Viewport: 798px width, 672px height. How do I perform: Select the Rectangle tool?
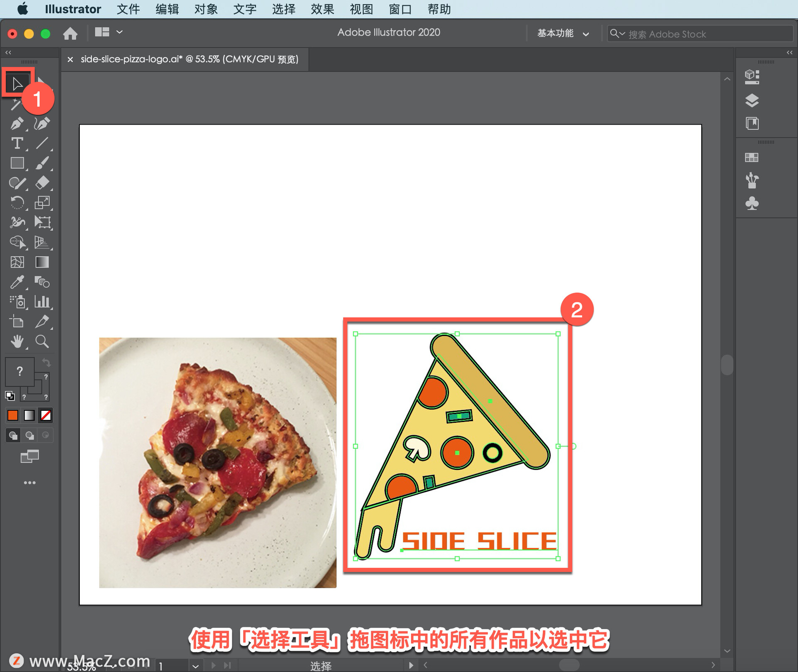(x=17, y=163)
